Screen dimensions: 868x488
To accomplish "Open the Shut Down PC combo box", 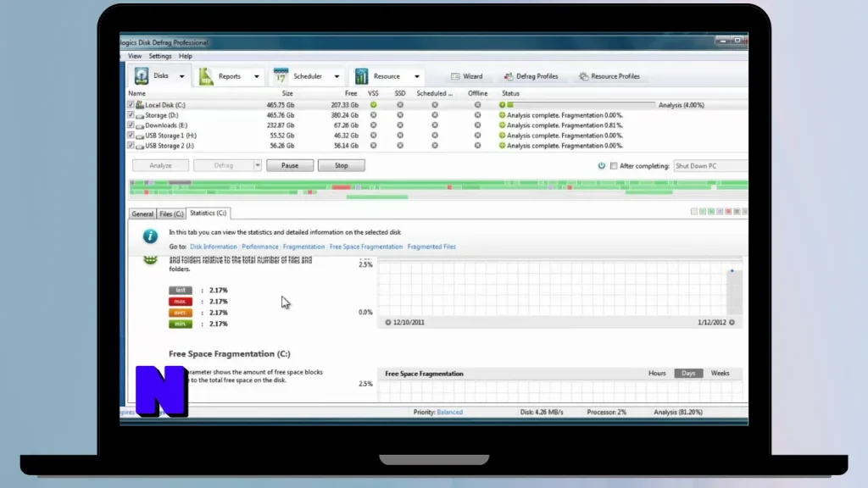I will point(710,165).
